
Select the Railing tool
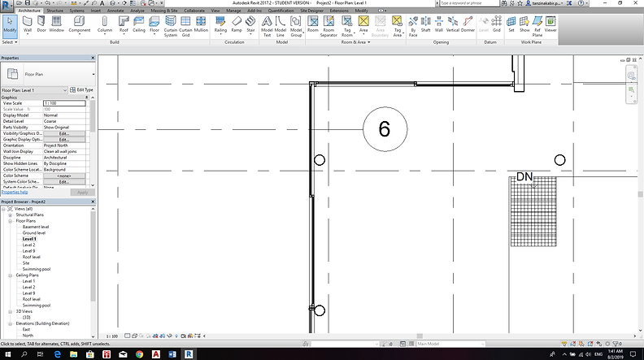pos(220,24)
